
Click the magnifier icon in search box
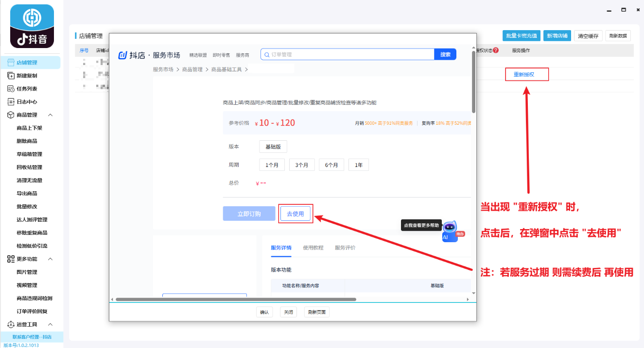(266, 55)
